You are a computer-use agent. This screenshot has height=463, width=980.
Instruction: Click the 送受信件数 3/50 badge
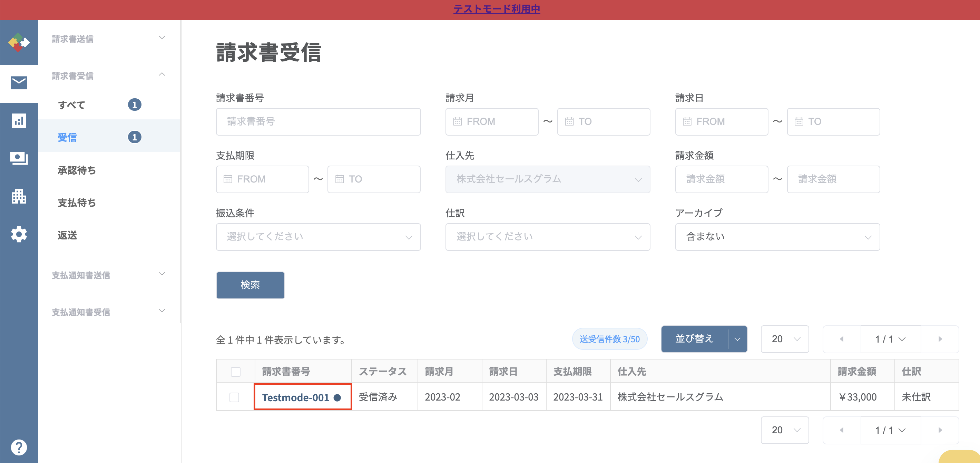point(609,339)
